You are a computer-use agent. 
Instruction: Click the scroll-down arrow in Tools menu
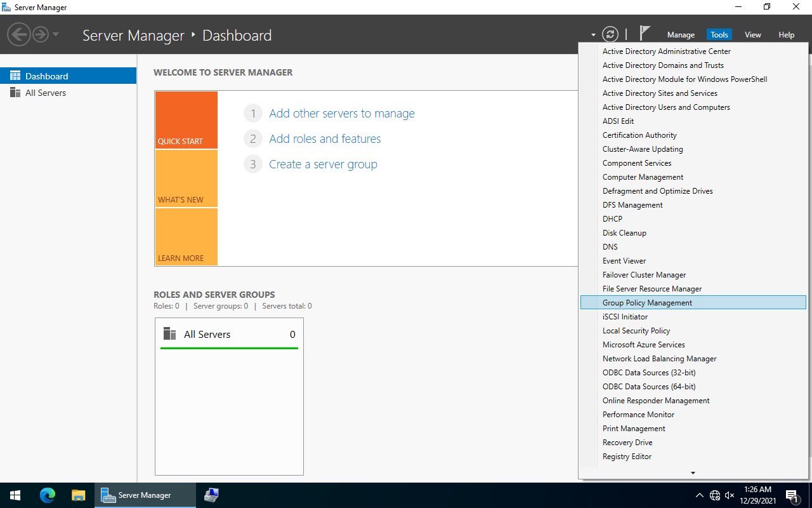[693, 472]
